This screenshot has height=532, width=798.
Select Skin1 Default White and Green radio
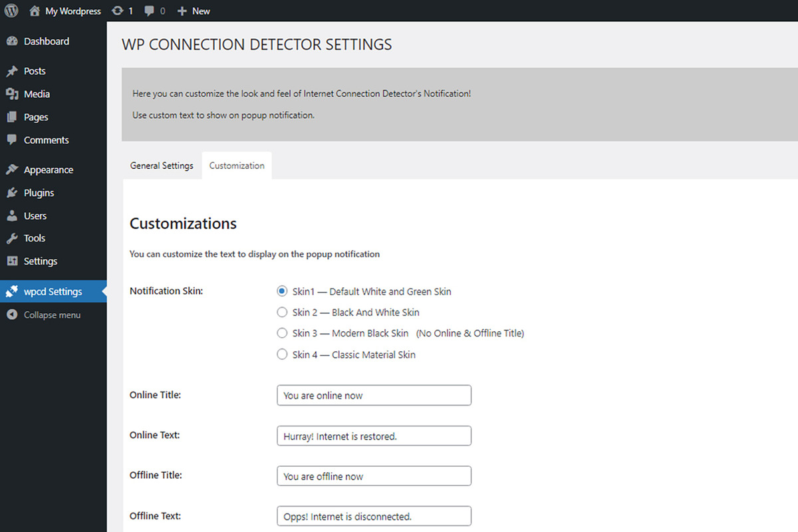282,291
